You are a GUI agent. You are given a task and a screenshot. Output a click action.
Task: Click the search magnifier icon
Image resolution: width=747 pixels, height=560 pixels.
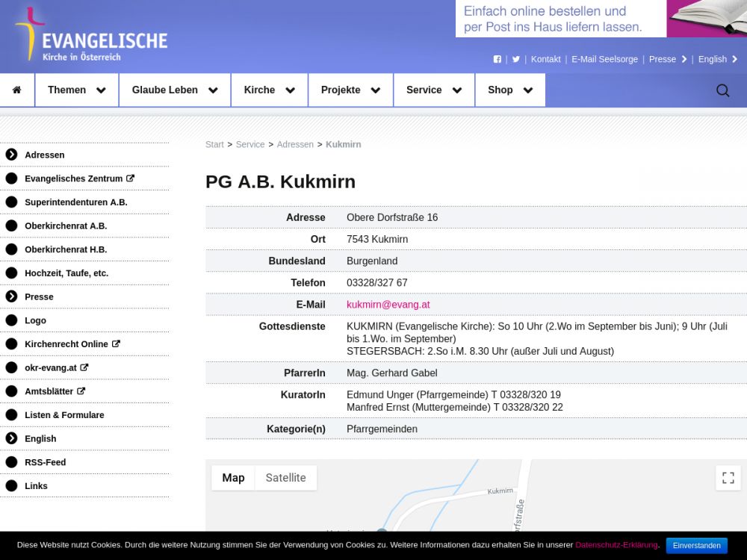point(722,90)
